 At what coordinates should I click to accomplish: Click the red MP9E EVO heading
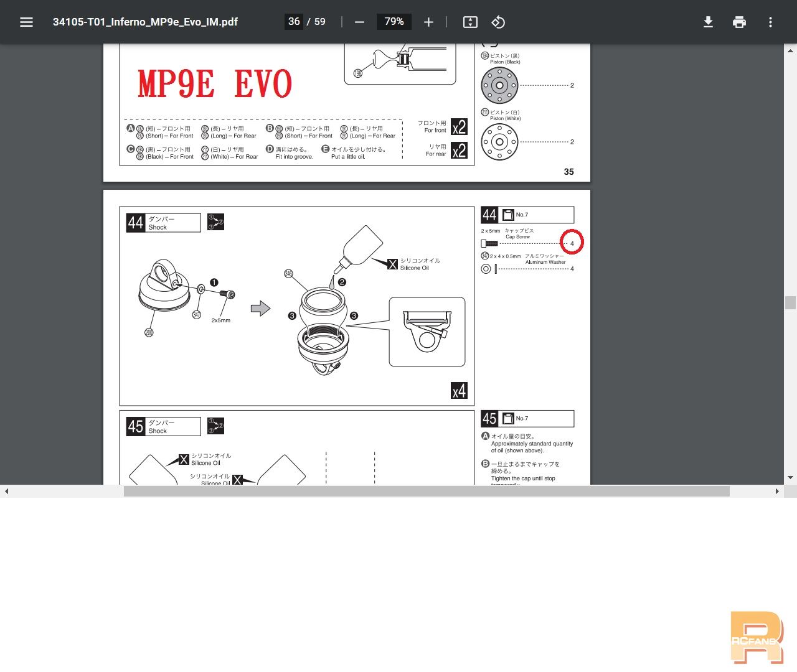pos(215,84)
